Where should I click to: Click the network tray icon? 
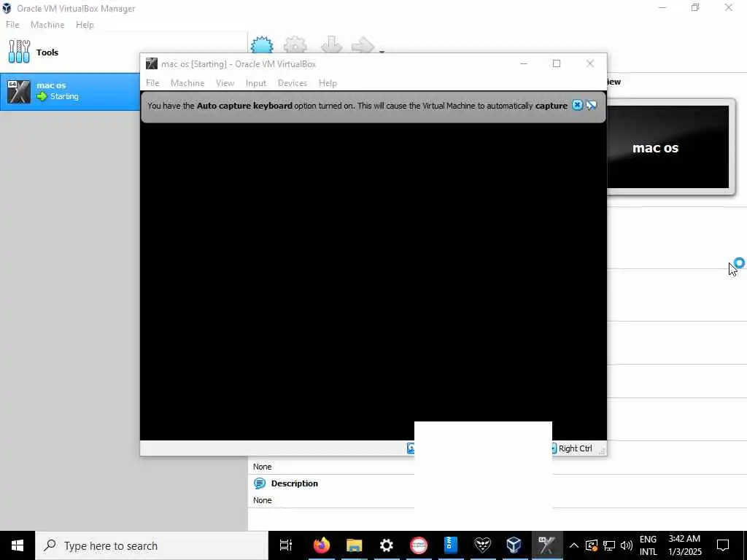coord(609,545)
